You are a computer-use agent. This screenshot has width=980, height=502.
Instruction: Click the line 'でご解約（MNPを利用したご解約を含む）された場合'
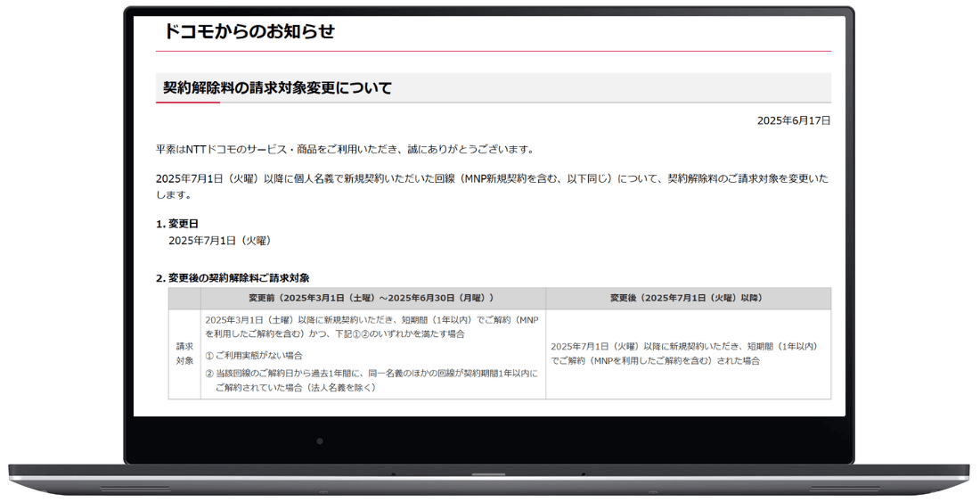[656, 361]
